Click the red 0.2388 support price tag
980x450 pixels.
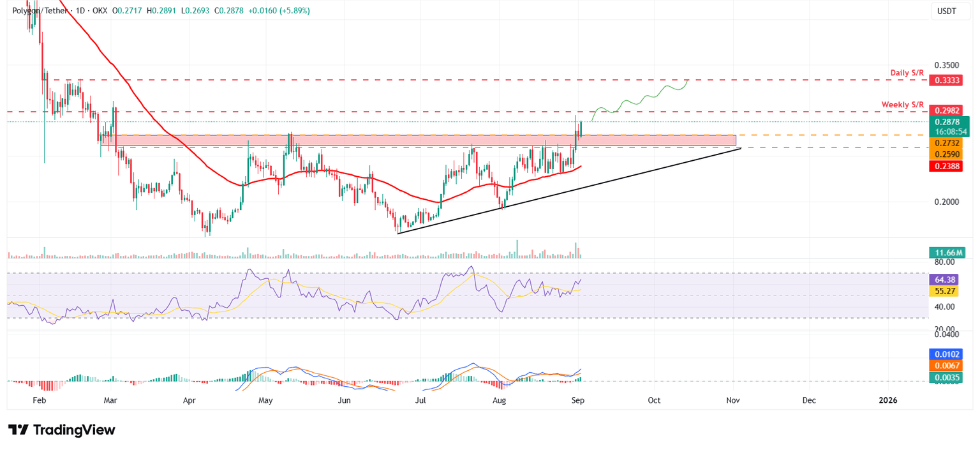[949, 165]
